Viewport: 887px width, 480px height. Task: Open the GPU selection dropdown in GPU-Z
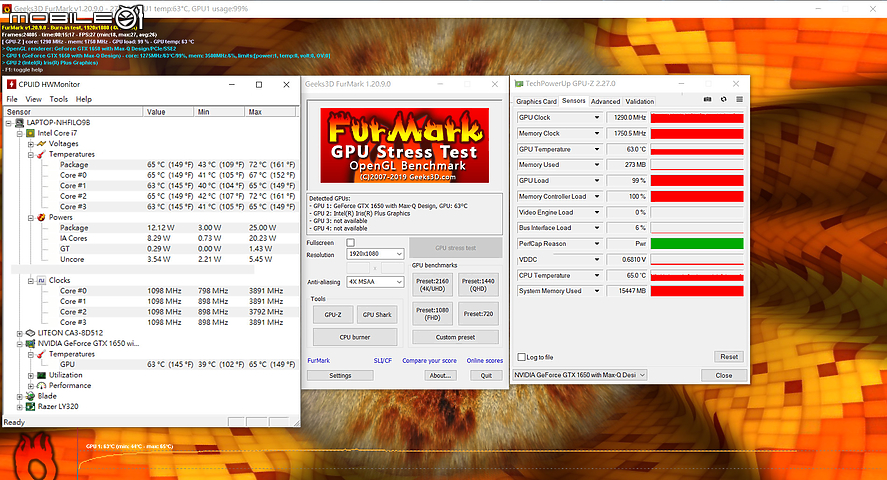click(x=579, y=375)
